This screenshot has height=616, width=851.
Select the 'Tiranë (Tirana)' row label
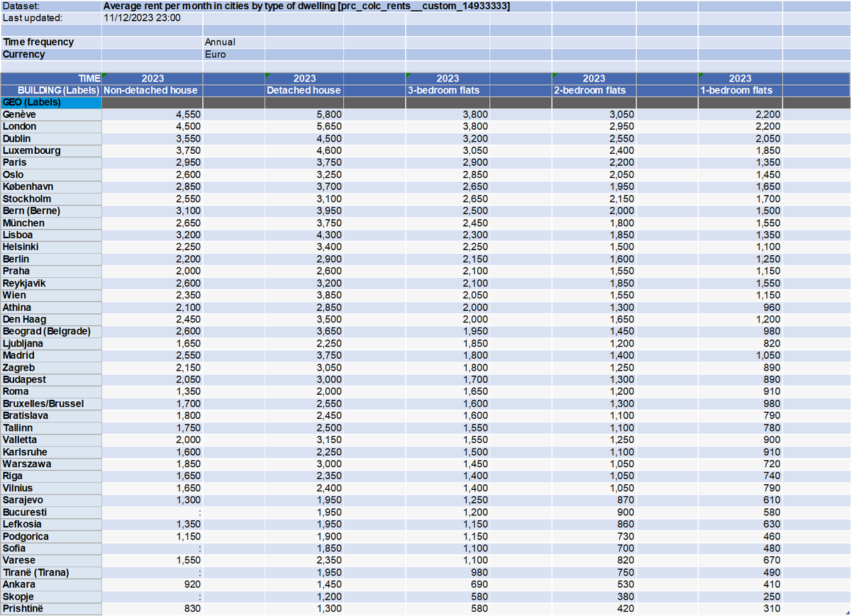tap(51, 572)
